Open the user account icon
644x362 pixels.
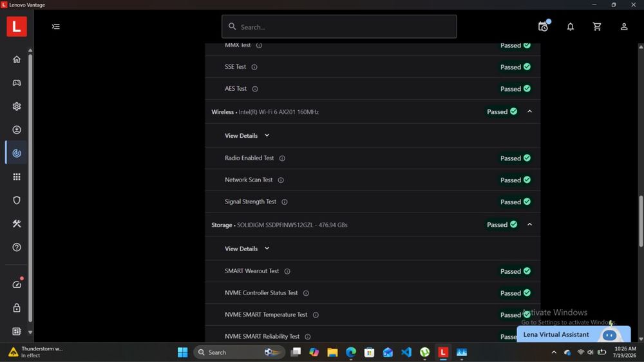click(624, 26)
